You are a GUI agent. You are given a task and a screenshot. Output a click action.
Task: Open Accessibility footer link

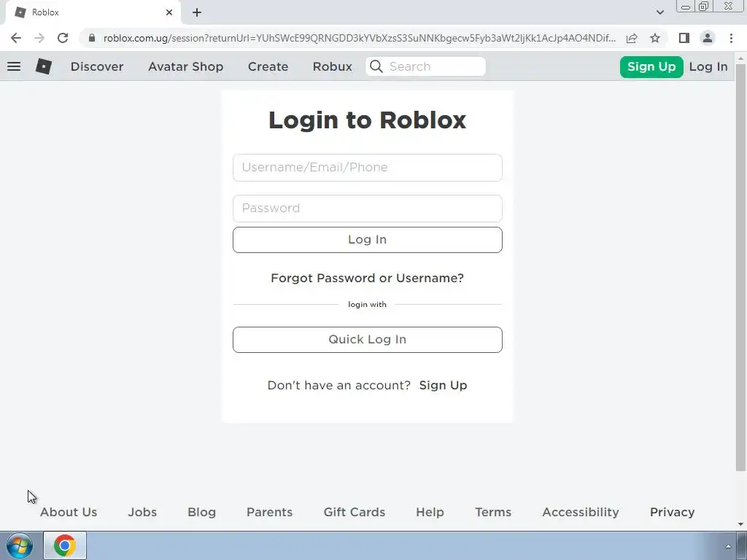pyautogui.click(x=581, y=512)
